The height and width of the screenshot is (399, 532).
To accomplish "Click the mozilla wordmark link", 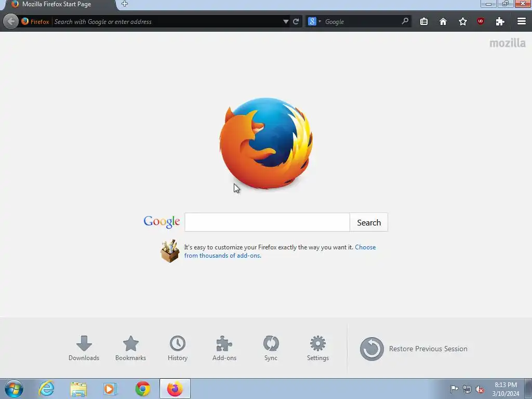I will tap(508, 43).
